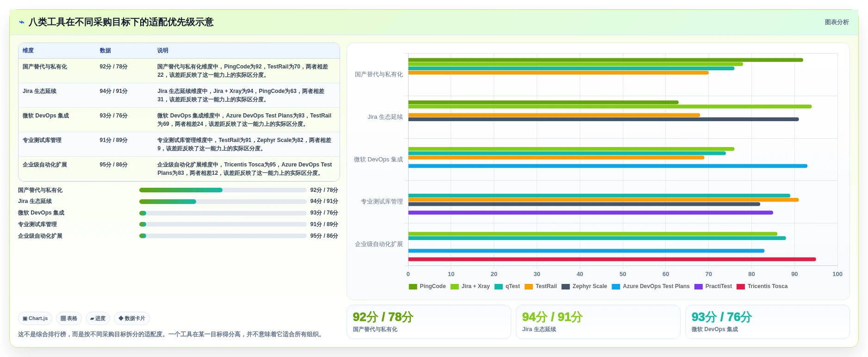Toggle the qTest legend item
This screenshot has height=357, width=868.
[x=507, y=286]
